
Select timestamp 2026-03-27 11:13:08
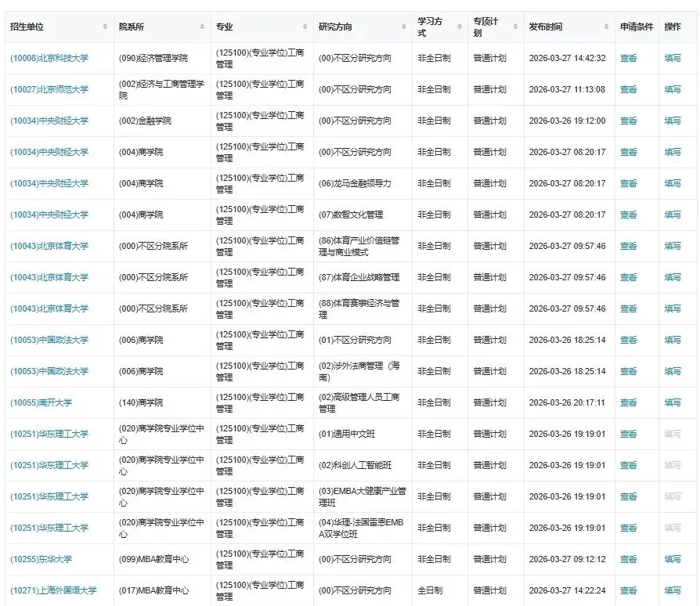(567, 89)
